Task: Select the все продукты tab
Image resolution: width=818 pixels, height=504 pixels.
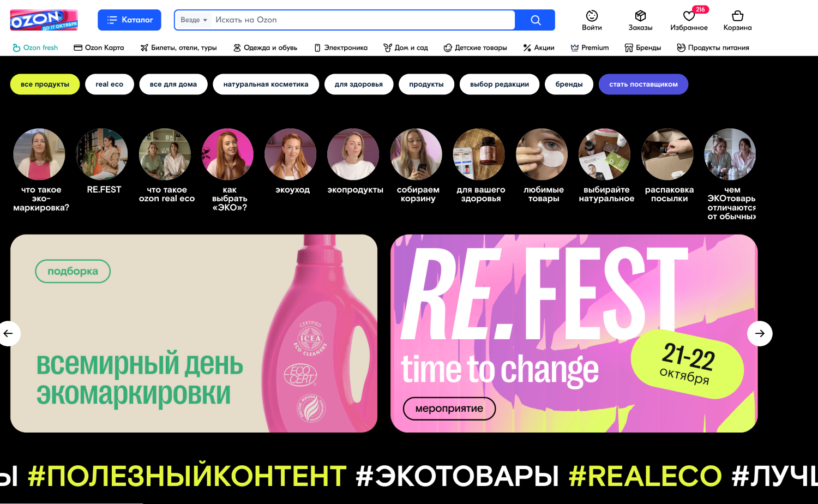Action: [x=45, y=84]
